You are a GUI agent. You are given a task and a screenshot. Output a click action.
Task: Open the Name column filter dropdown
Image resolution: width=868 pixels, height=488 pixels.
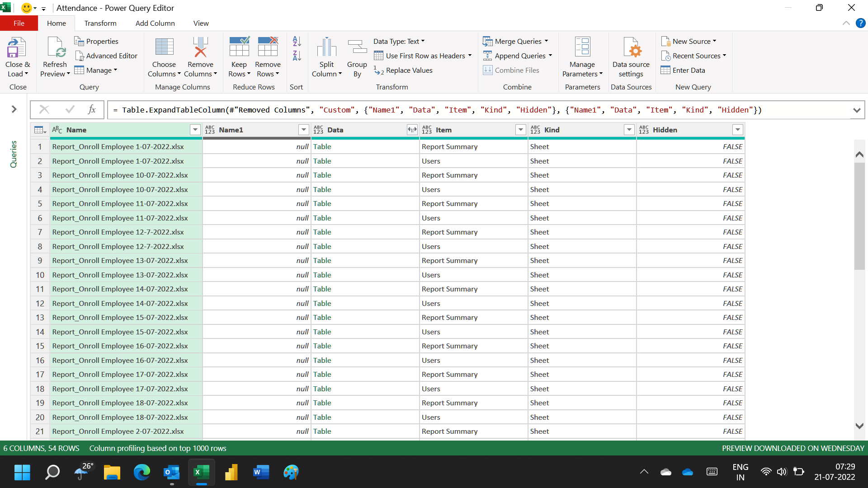[x=195, y=130]
